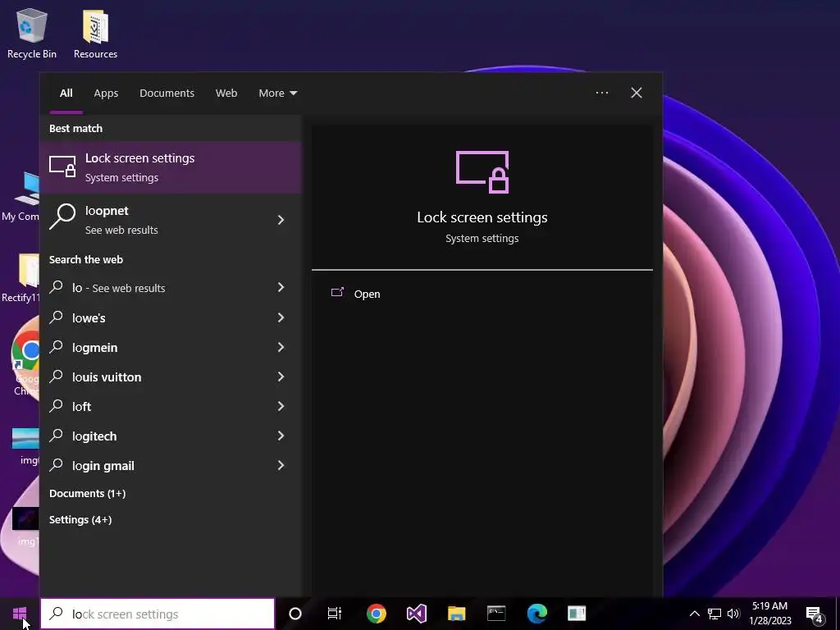Close the search panel
The height and width of the screenshot is (630, 840).
(x=637, y=93)
